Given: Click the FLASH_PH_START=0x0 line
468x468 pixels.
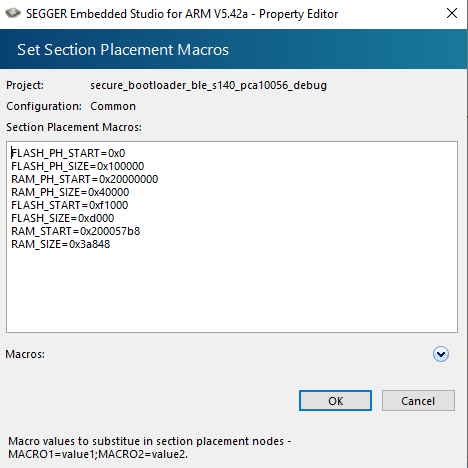Looking at the screenshot, I should 68,153.
